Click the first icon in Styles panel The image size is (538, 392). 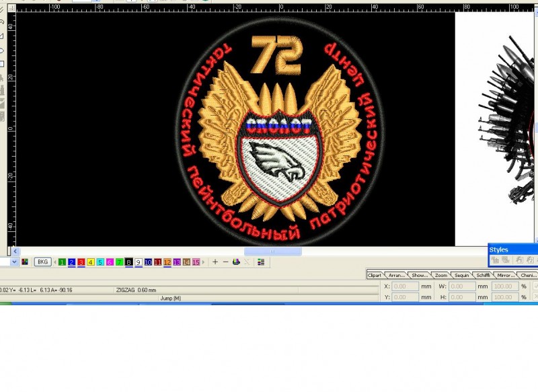pos(495,260)
